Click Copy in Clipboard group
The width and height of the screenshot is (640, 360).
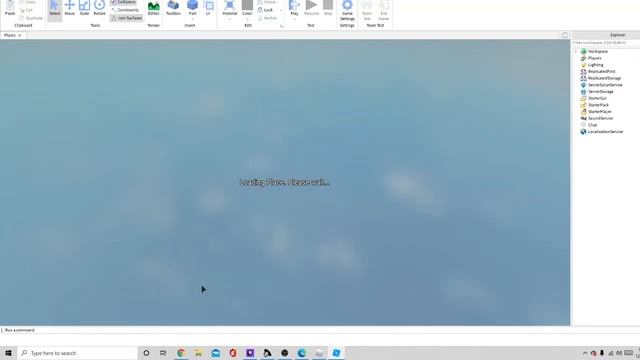pos(28,2)
